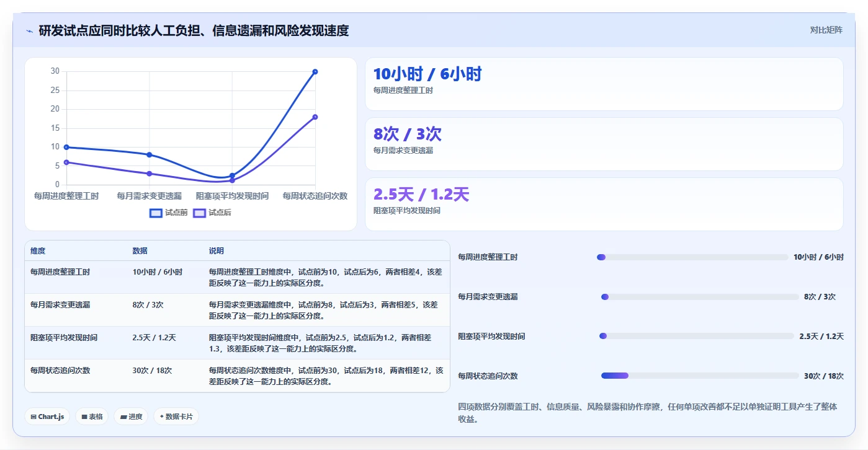
Task: Click the 试点前 data point at 30
Action: pos(315,72)
